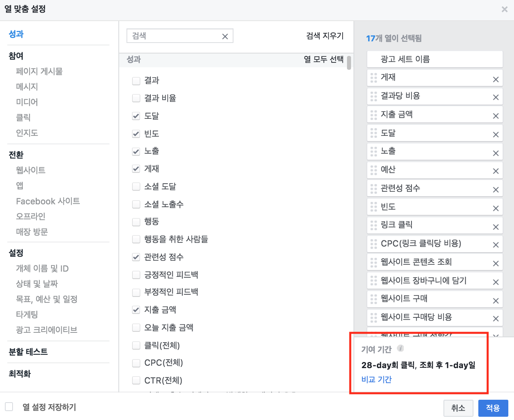The image size is (514, 420).
Task: Remove the 결과당 비용 column with its X
Action: click(x=495, y=96)
